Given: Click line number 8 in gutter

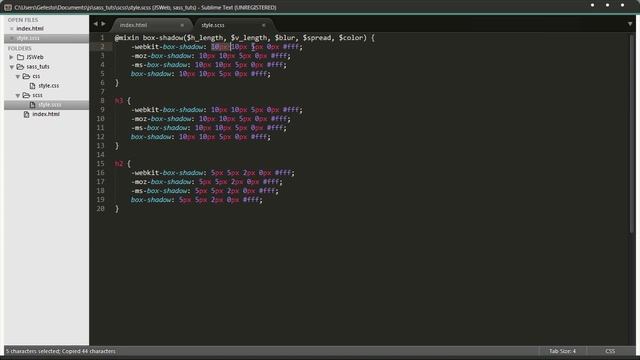Looking at the screenshot, I should tap(102, 100).
